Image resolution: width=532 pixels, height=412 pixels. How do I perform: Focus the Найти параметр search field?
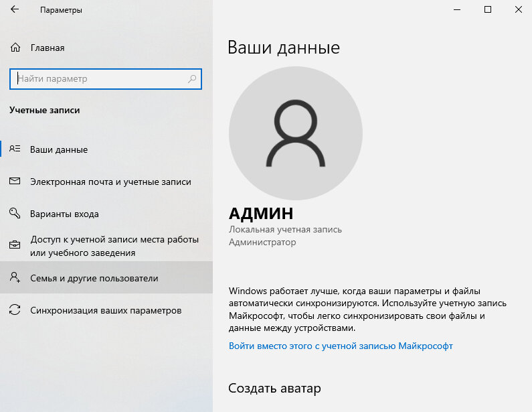coord(106,79)
